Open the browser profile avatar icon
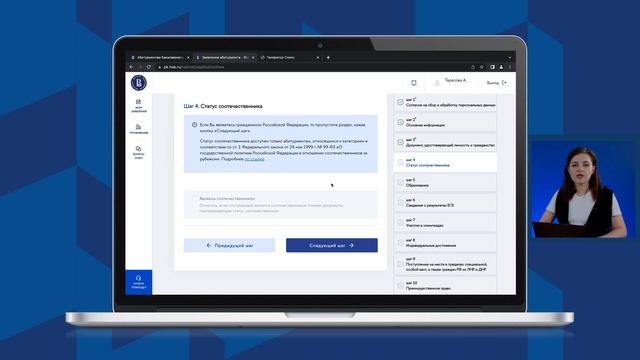640x360 pixels. [x=501, y=67]
